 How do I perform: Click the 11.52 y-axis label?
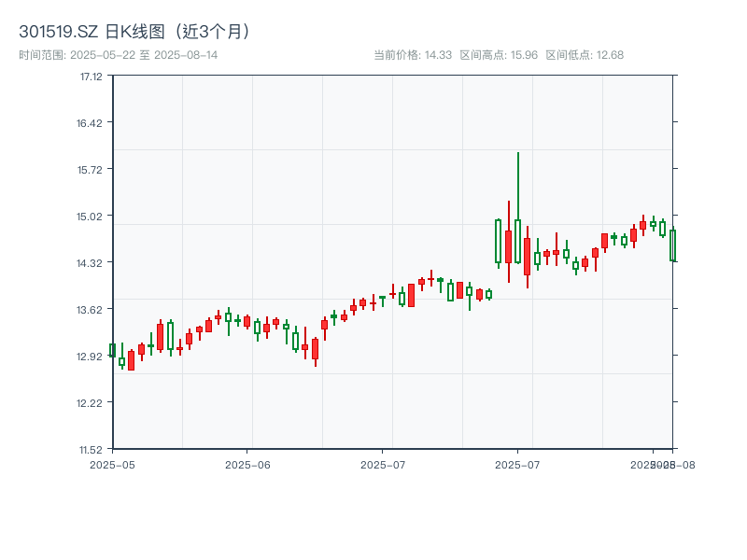(89, 447)
